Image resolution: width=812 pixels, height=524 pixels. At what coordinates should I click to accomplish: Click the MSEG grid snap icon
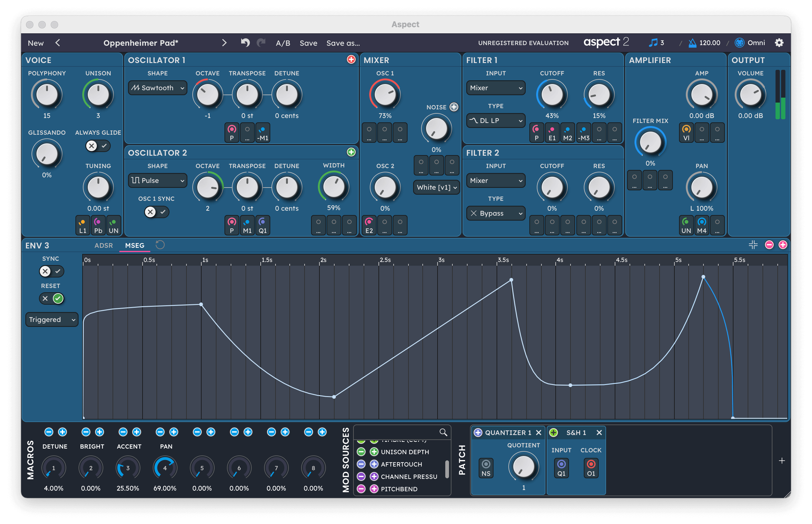tap(753, 245)
